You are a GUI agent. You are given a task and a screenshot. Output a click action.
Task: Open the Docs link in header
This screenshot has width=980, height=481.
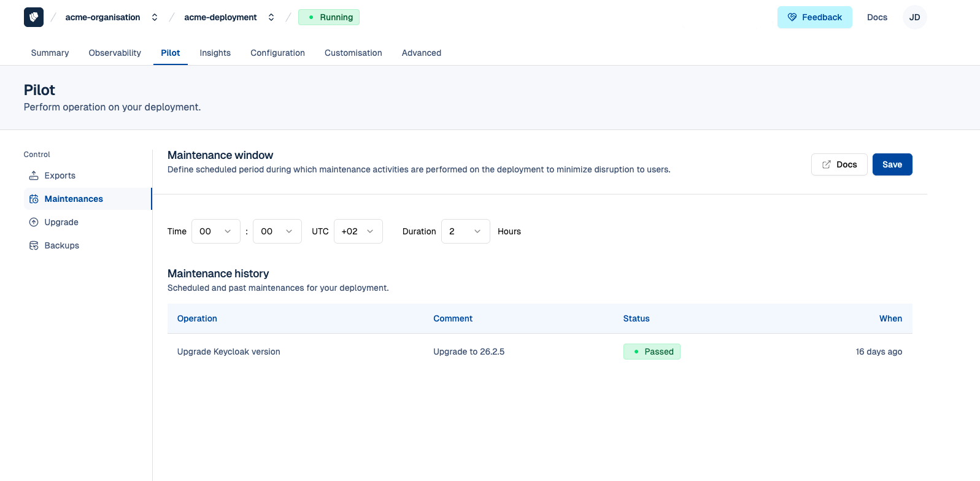tap(877, 17)
